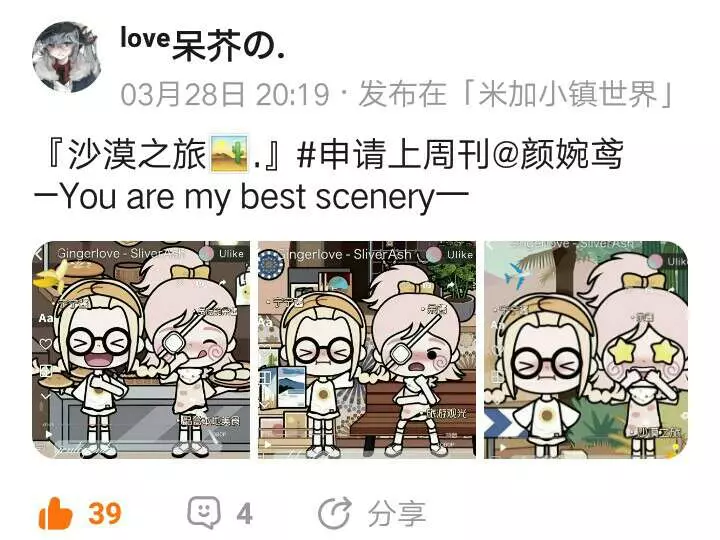720x540 pixels.
Task: Tap the comment count 4
Action: coord(245,514)
